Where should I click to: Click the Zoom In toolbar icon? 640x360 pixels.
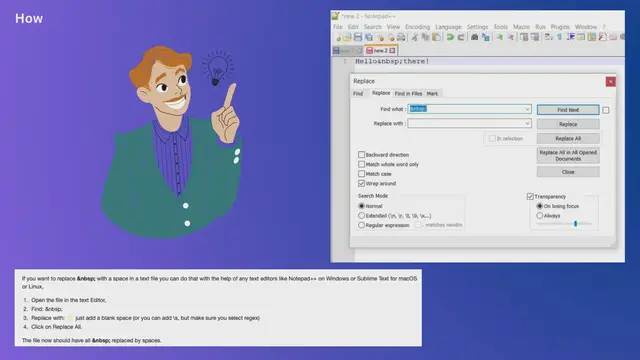tap(499, 38)
